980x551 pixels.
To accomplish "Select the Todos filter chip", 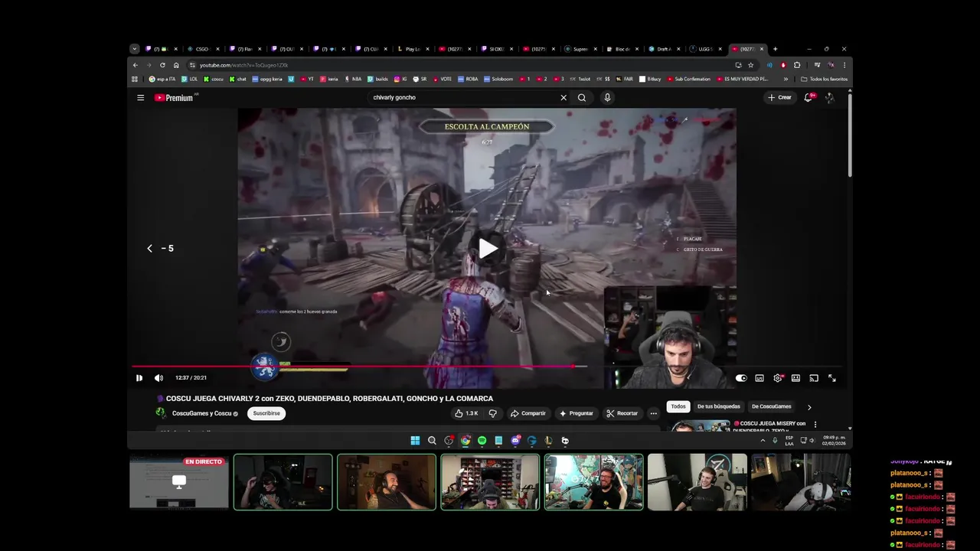I will [x=678, y=406].
